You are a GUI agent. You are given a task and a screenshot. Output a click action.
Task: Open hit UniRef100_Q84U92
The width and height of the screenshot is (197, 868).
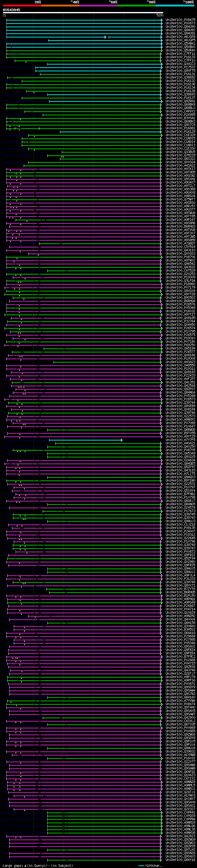[180, 30]
